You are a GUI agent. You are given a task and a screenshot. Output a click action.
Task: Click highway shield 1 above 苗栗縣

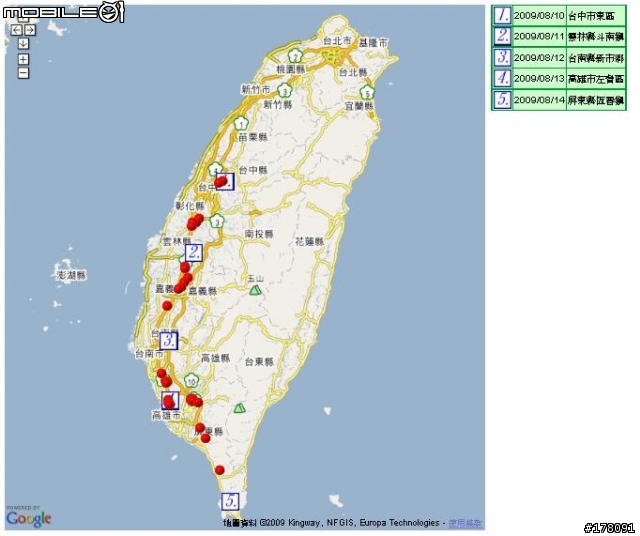[x=241, y=123]
